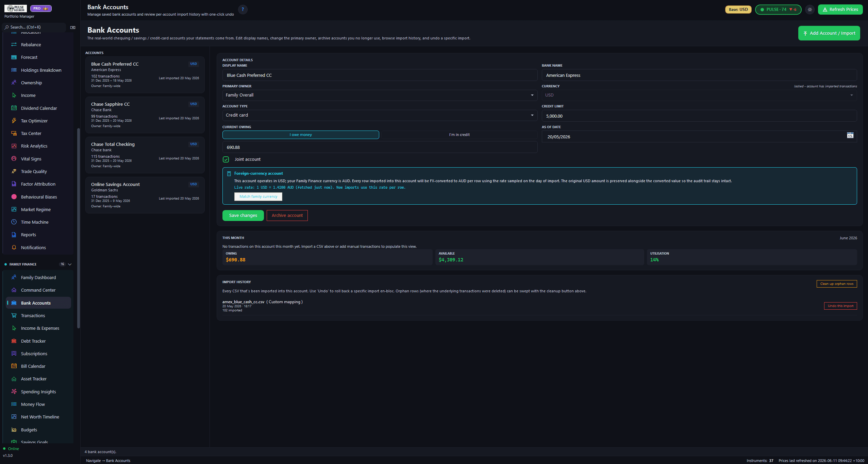Click the Holdings Breakdown list icon
The height and width of the screenshot is (464, 868).
pos(14,70)
